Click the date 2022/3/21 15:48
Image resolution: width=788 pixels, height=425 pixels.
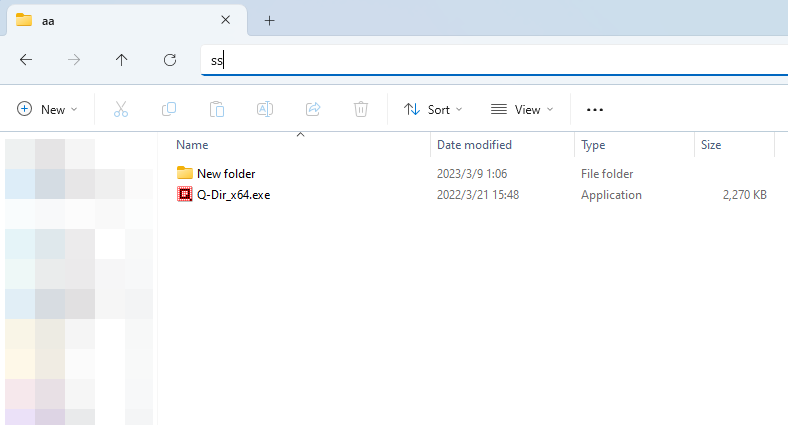pyautogui.click(x=478, y=195)
